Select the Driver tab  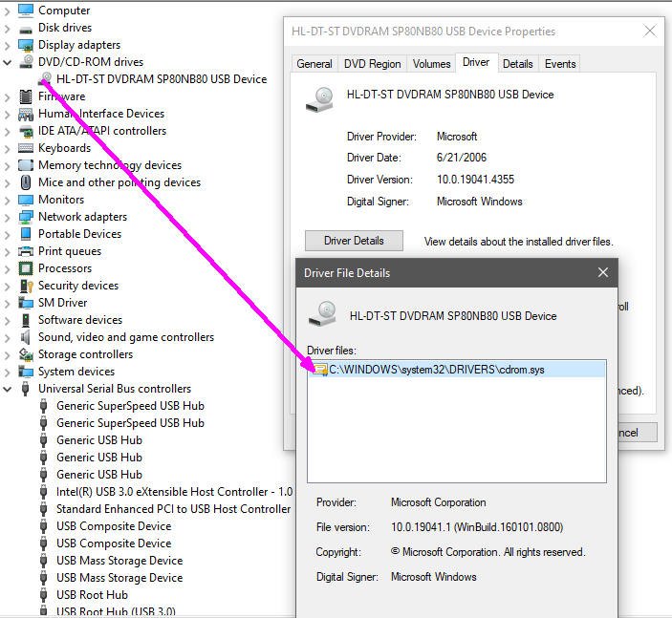pos(476,62)
